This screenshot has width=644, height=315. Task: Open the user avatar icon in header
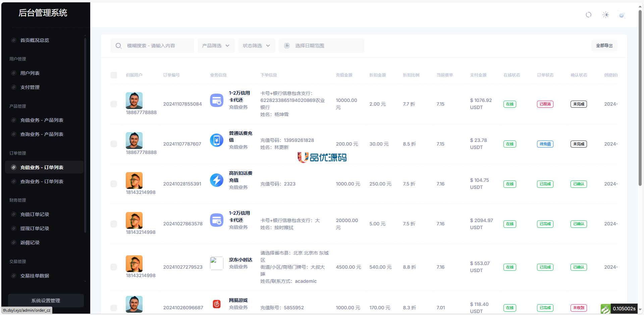622,15
